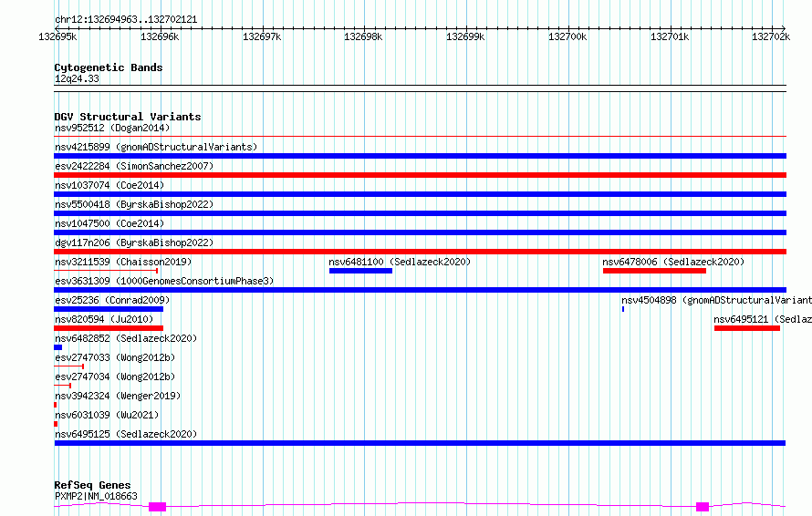This screenshot has height=516, width=812.
Task: Click the 132701k ruler tick label
Action: pyautogui.click(x=670, y=36)
